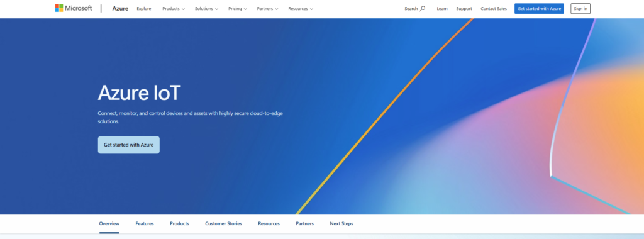Select the Next Steps tab

[x=341, y=224]
